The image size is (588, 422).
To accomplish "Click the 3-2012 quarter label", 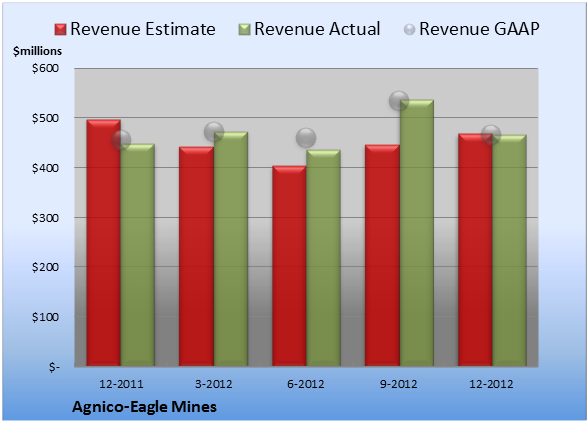I will pyautogui.click(x=214, y=384).
